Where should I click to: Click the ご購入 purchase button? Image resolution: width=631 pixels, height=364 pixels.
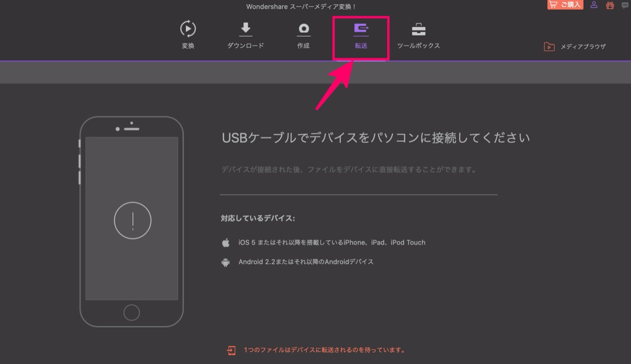pos(565,5)
